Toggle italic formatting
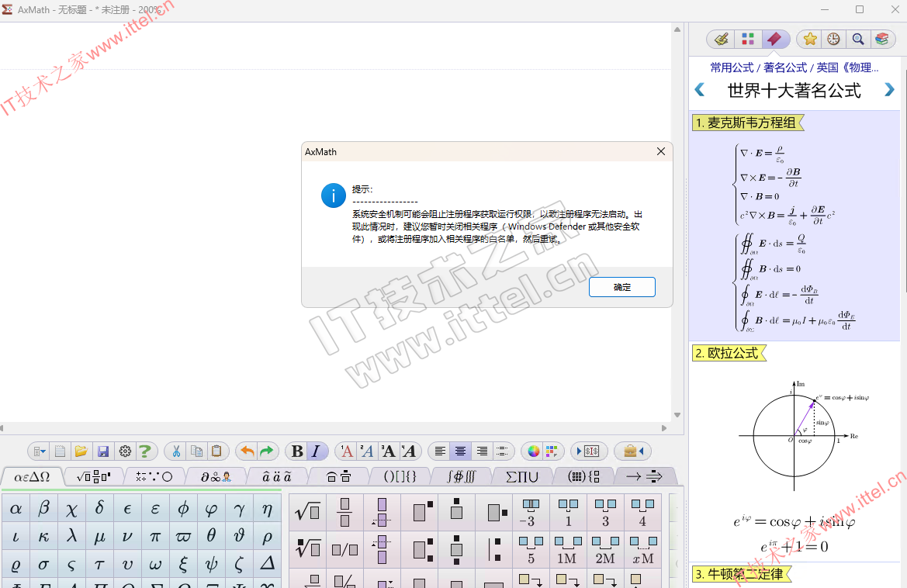 point(316,451)
